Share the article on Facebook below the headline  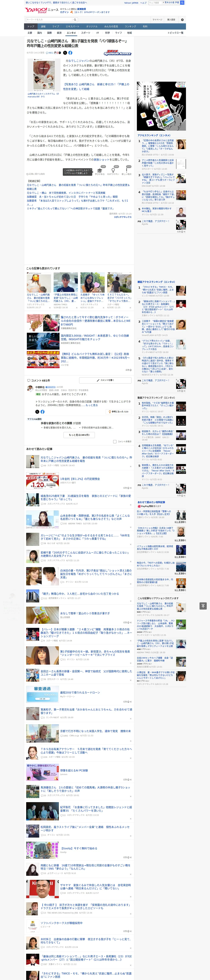[70, 53]
